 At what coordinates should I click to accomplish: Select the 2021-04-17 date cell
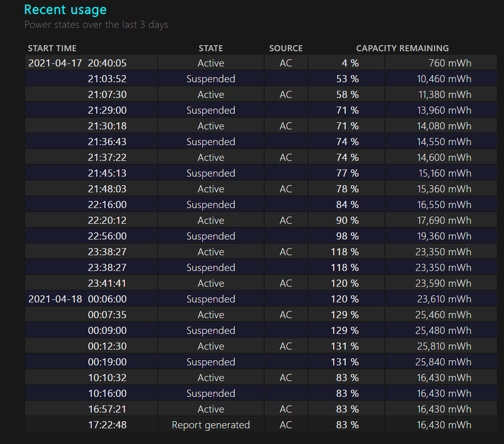click(x=55, y=63)
